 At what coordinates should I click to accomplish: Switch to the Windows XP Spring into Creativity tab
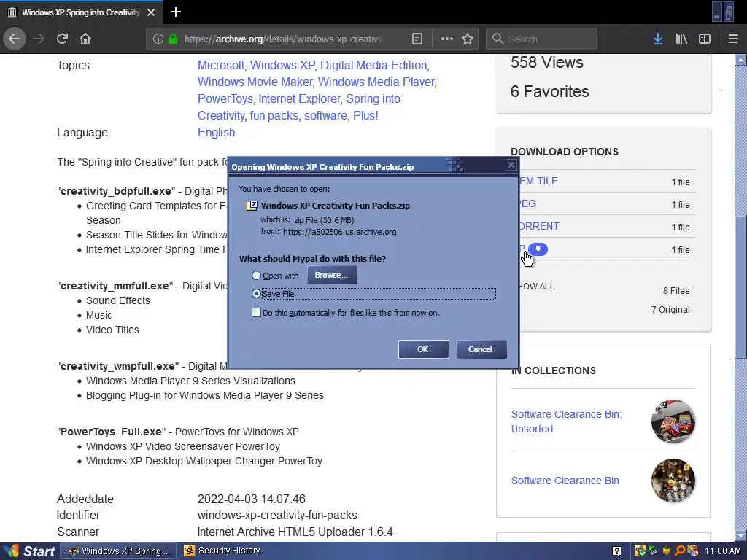click(81, 12)
